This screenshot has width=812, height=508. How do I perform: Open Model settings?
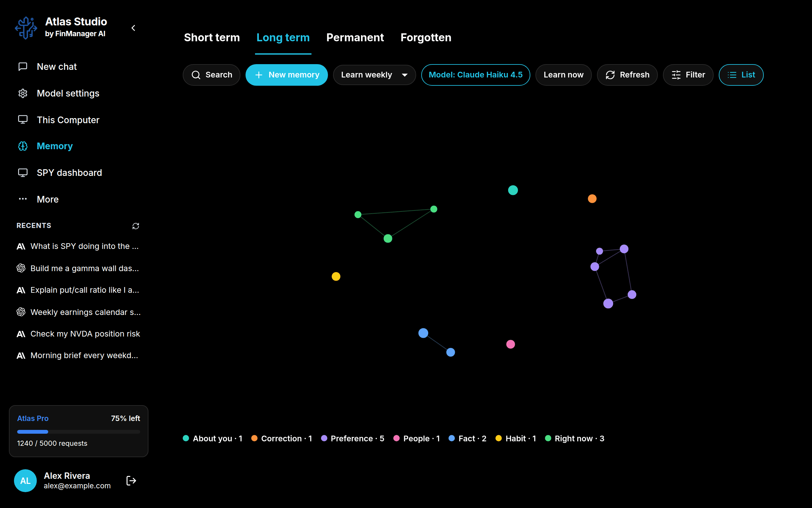[x=79, y=93]
